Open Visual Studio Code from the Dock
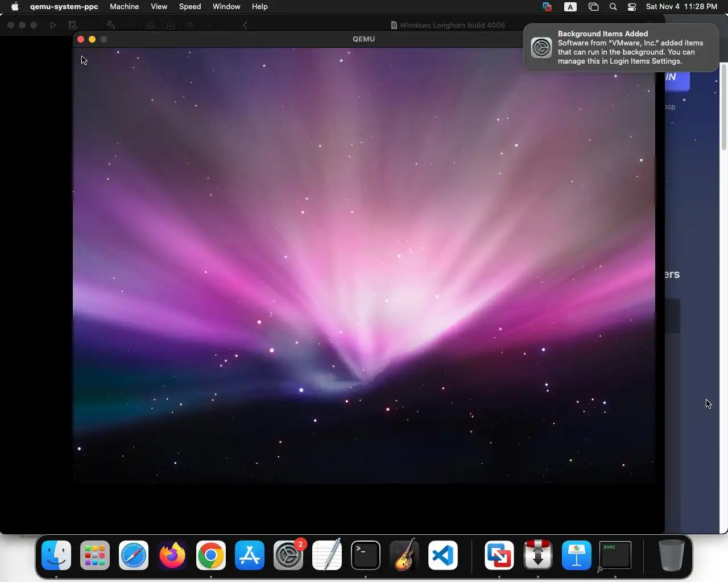The image size is (728, 582). pos(443,555)
